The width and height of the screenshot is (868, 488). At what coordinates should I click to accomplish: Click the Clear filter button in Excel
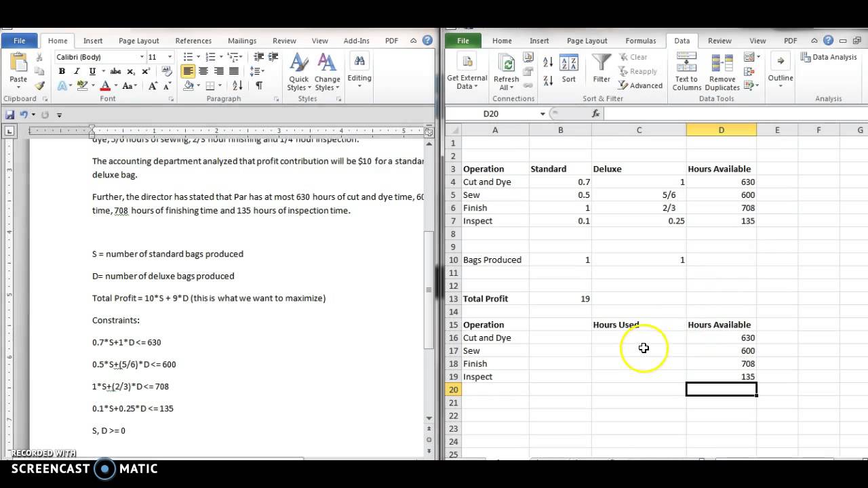(633, 57)
